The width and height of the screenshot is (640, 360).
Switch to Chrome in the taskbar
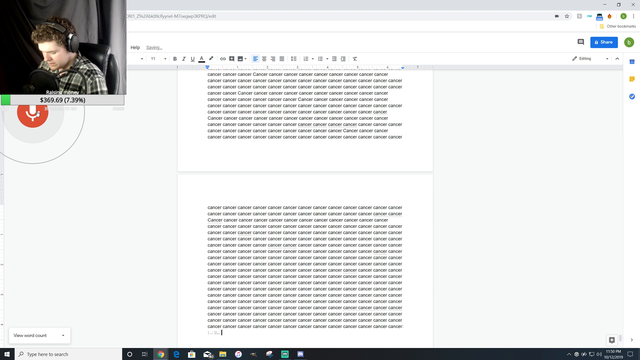160,354
